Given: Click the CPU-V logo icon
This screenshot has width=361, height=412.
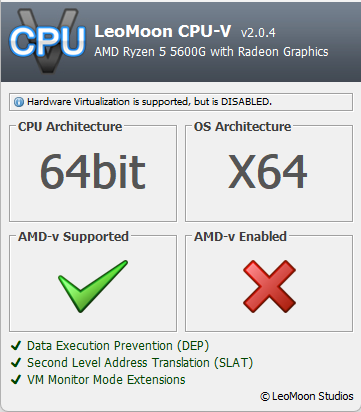Looking at the screenshot, I should point(47,40).
